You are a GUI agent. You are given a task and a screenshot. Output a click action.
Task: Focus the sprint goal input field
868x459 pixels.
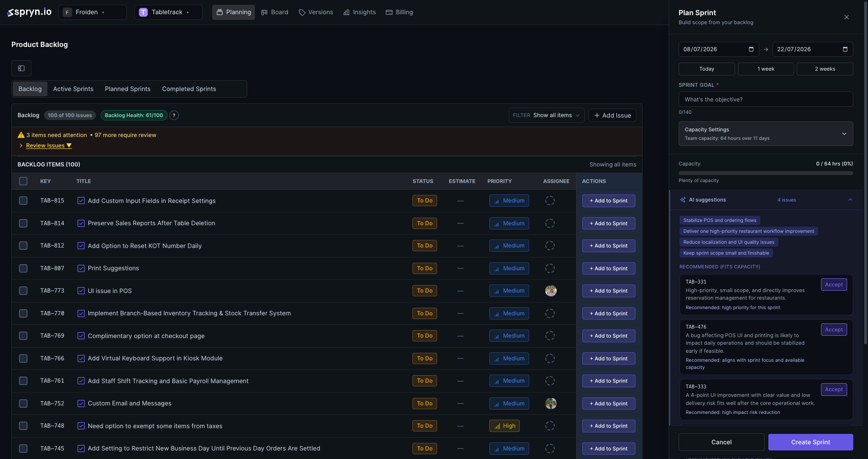(765, 99)
